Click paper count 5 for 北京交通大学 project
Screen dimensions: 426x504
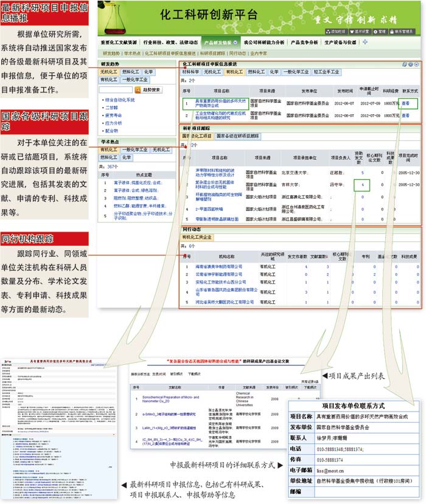click(362, 173)
